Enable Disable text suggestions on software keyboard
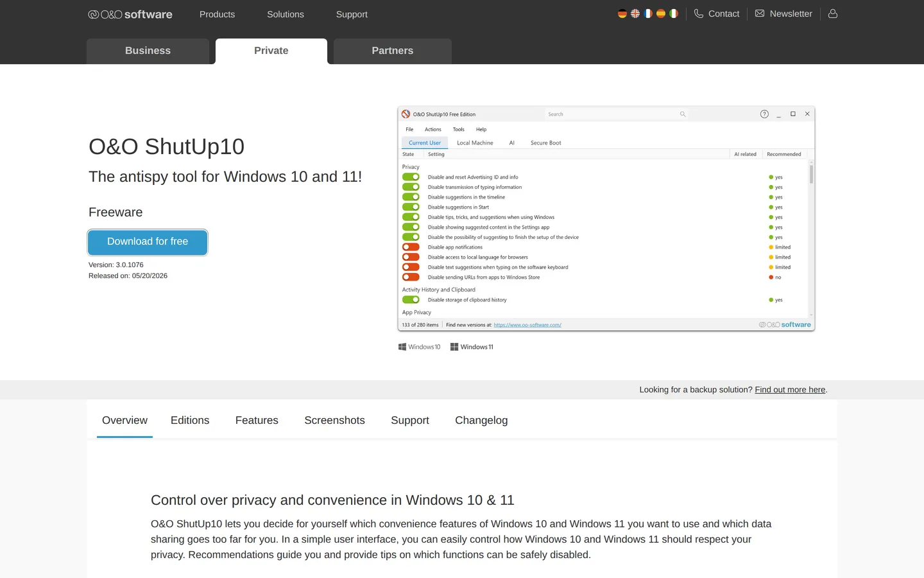Screen dimensions: 924x578 (411, 267)
